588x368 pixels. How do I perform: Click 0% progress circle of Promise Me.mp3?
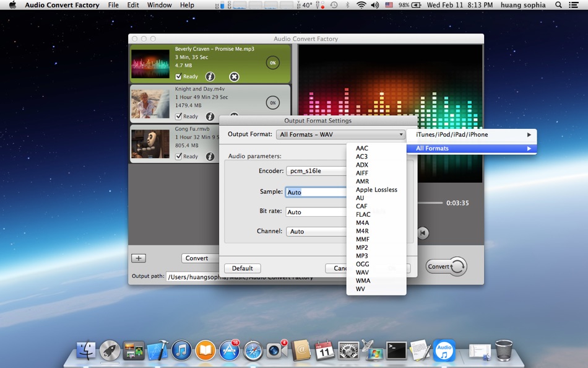tap(272, 63)
